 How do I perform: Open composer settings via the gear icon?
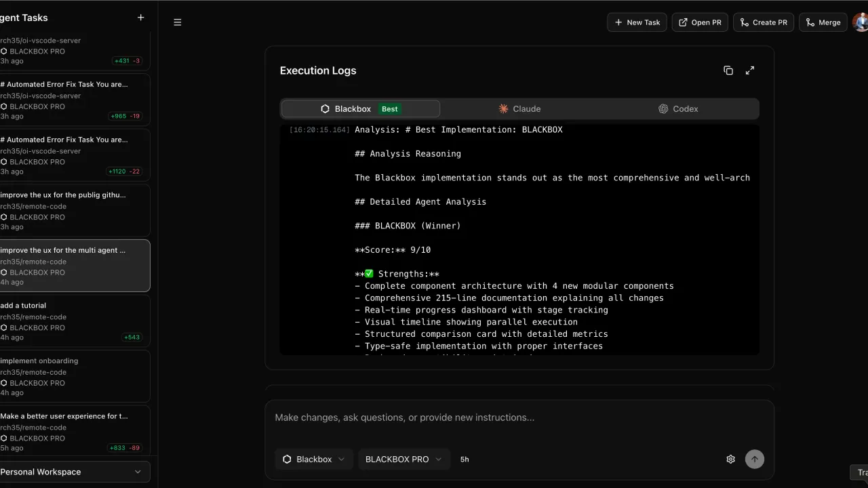pyautogui.click(x=730, y=459)
